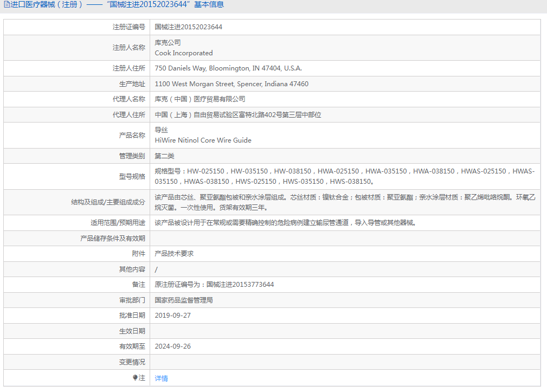The height and width of the screenshot is (392, 547).
Task: Click the 管理类别 label
Action: (x=132, y=156)
